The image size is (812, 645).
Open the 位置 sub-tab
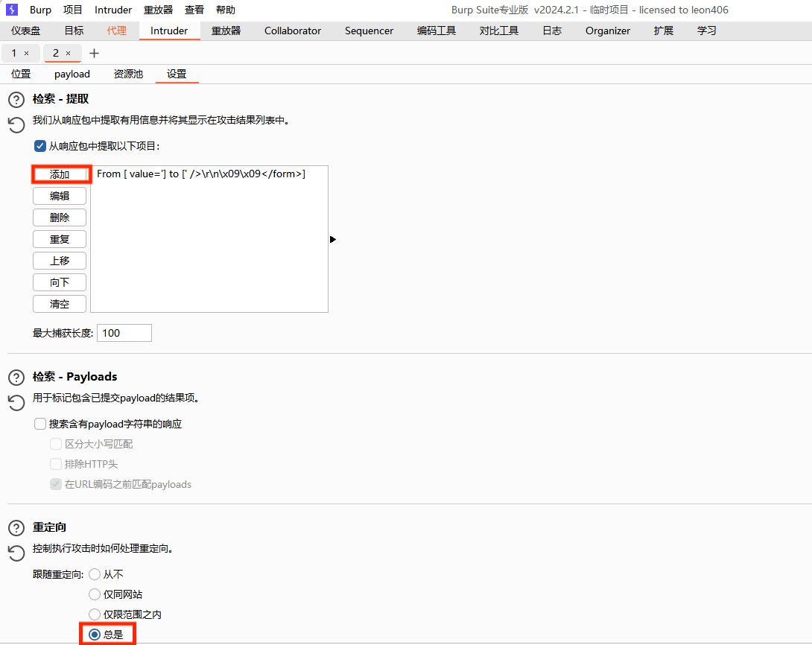click(x=22, y=74)
